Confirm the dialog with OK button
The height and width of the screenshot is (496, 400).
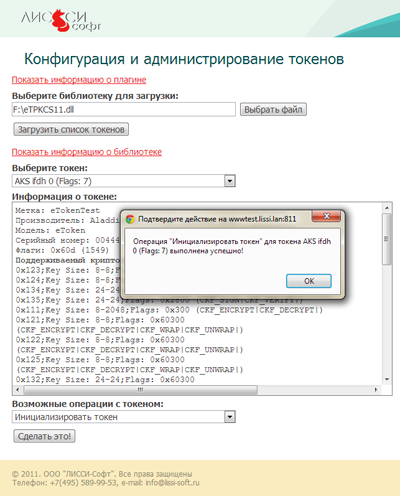(x=309, y=281)
